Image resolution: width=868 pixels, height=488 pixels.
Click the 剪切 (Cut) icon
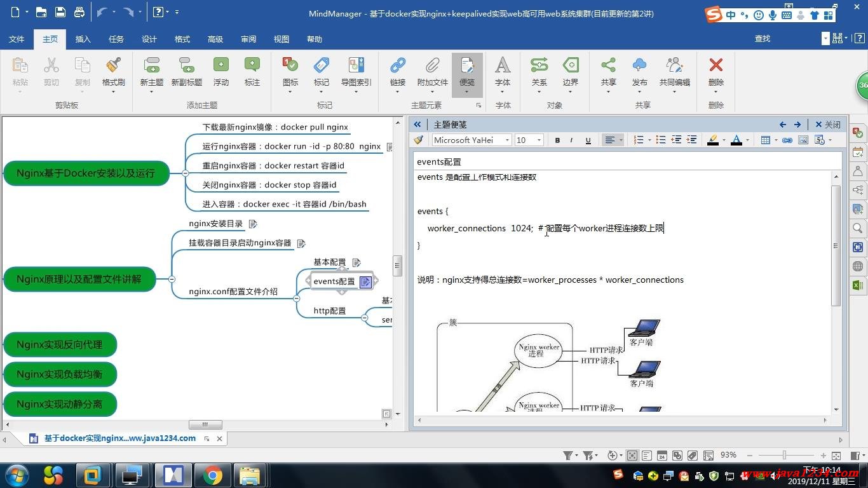pos(51,65)
